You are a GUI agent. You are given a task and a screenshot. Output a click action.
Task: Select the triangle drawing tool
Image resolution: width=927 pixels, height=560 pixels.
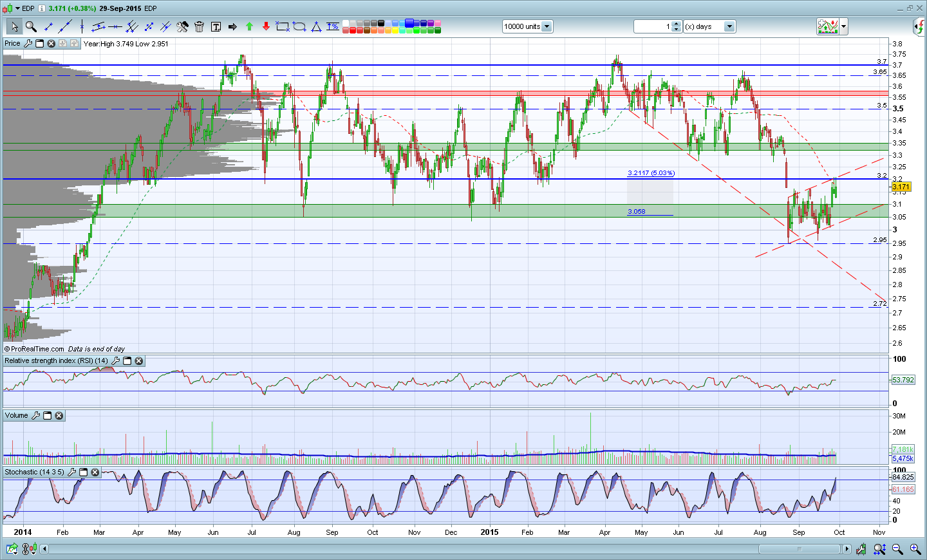point(316,26)
